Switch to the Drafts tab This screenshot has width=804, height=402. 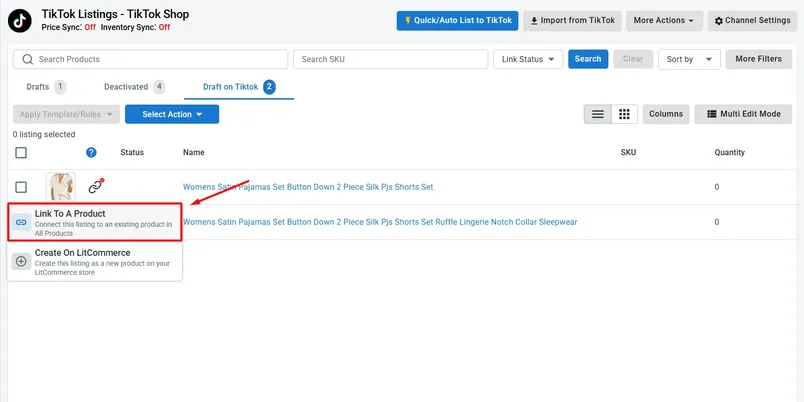coord(46,87)
